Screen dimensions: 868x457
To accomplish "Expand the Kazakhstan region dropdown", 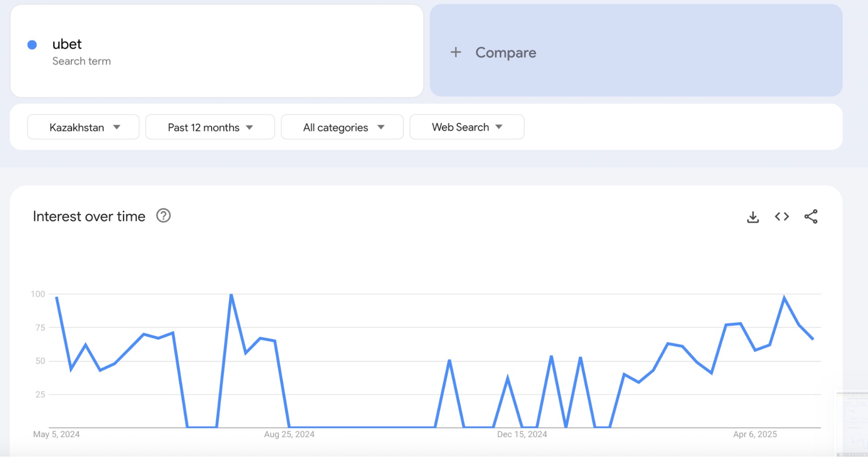I will click(83, 127).
